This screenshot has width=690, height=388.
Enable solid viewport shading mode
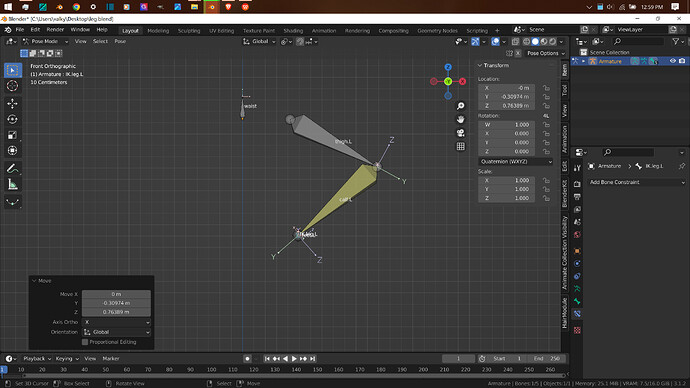click(x=535, y=41)
